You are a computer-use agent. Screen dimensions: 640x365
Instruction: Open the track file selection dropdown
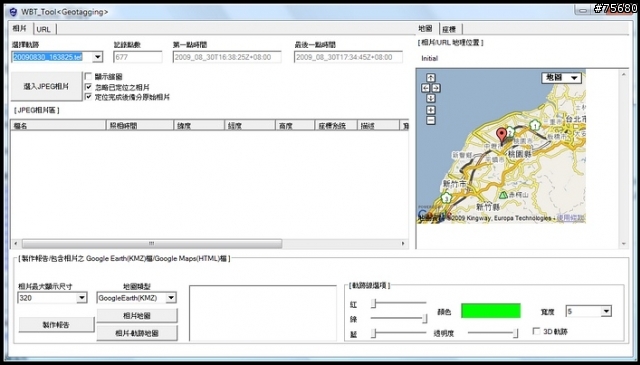click(97, 57)
